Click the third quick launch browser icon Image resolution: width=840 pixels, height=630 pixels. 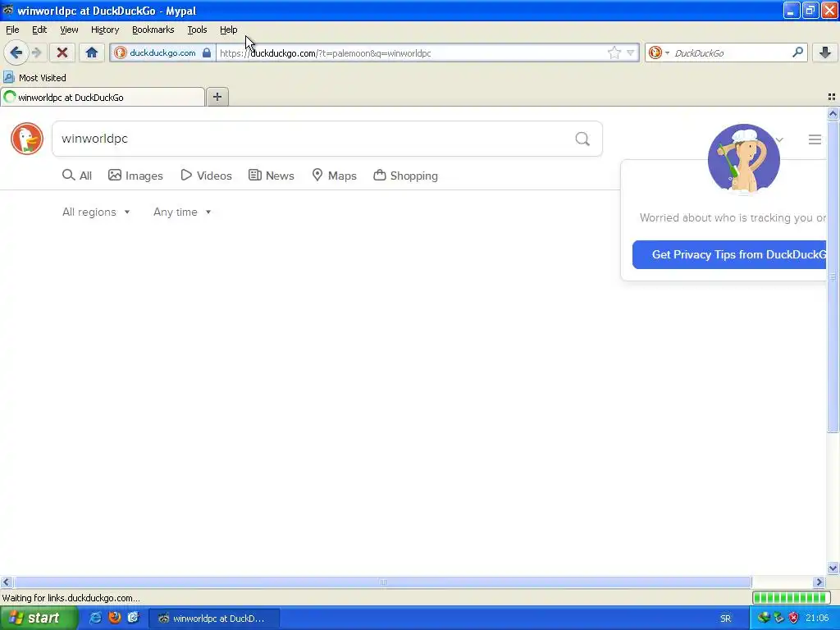tap(133, 619)
